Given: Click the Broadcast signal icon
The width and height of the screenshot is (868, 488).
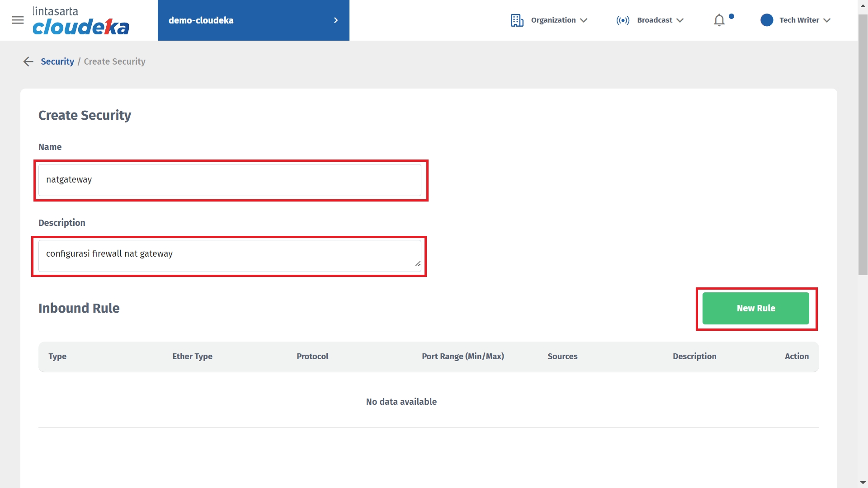Looking at the screenshot, I should (x=623, y=20).
